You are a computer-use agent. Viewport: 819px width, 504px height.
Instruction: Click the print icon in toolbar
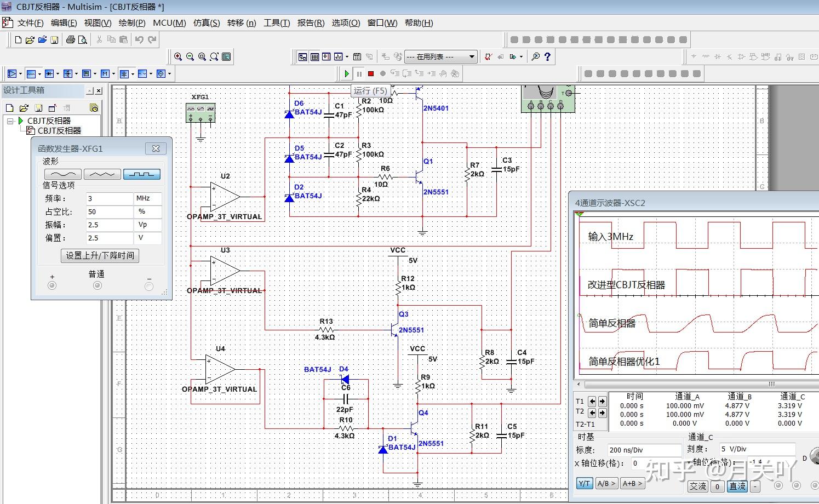point(71,39)
